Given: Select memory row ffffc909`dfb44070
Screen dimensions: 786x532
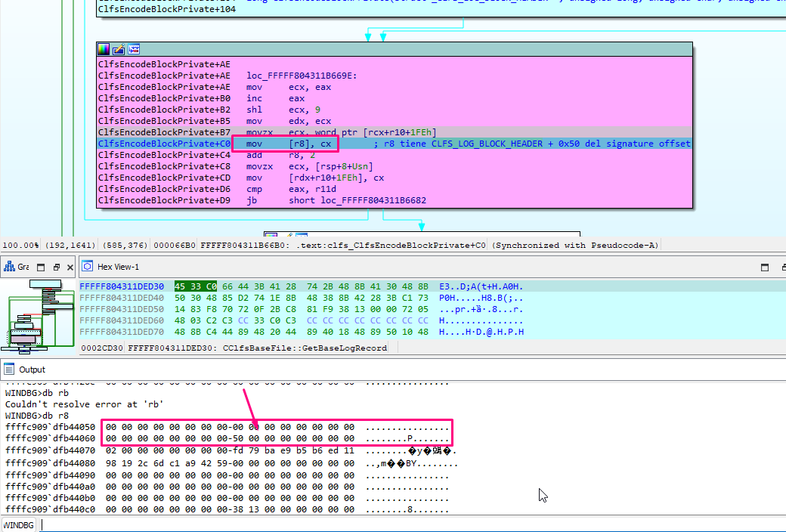Looking at the screenshot, I should [x=231, y=451].
